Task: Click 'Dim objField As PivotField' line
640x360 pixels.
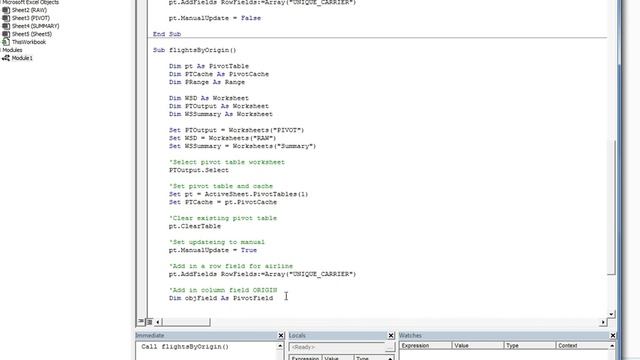Action: point(221,298)
